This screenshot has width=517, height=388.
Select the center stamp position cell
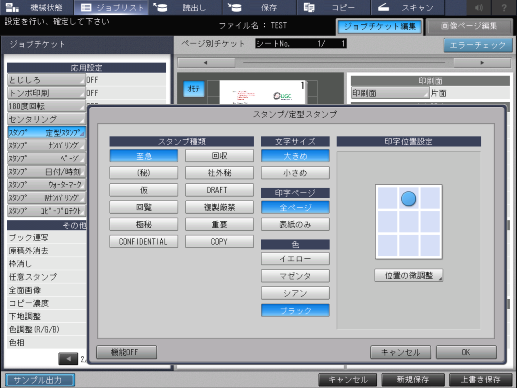tap(409, 222)
